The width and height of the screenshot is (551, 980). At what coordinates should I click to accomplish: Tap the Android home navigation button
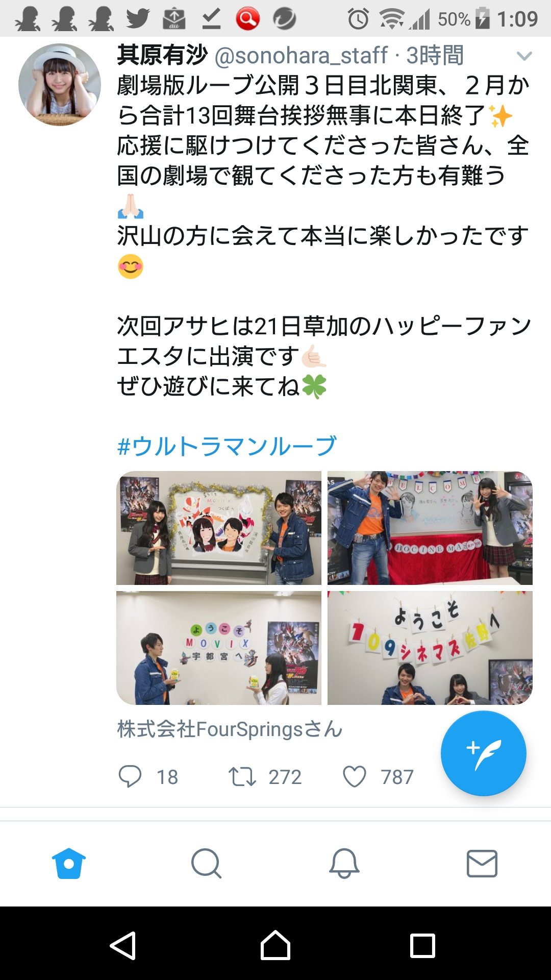point(275,945)
